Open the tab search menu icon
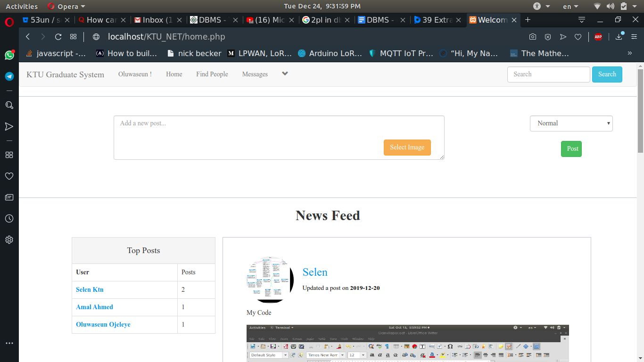The height and width of the screenshot is (362, 644). point(582,20)
